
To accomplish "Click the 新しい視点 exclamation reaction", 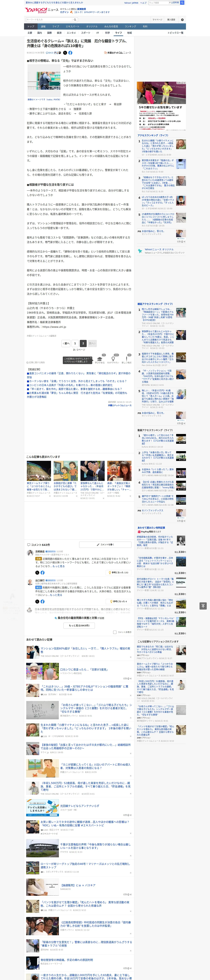I will (127, 359).
